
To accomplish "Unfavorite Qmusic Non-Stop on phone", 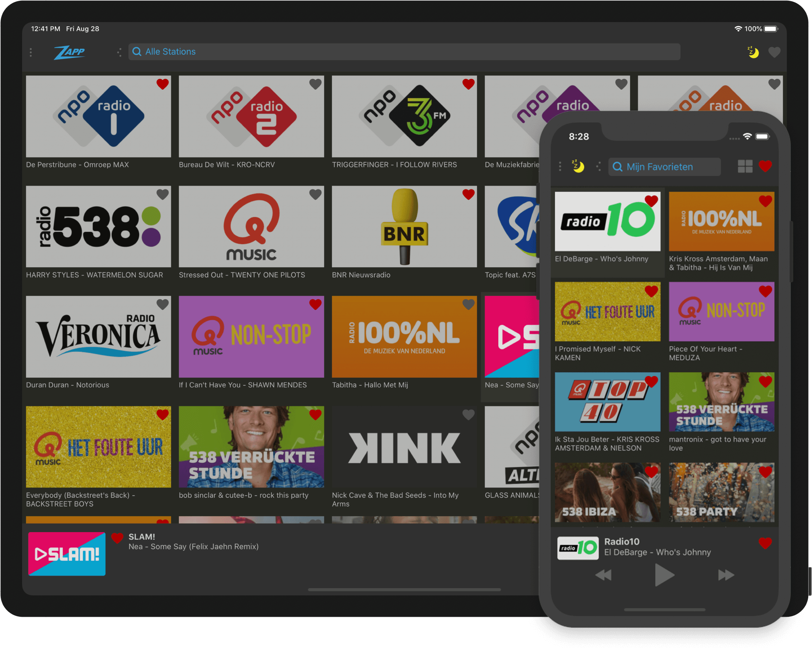I will point(765,291).
